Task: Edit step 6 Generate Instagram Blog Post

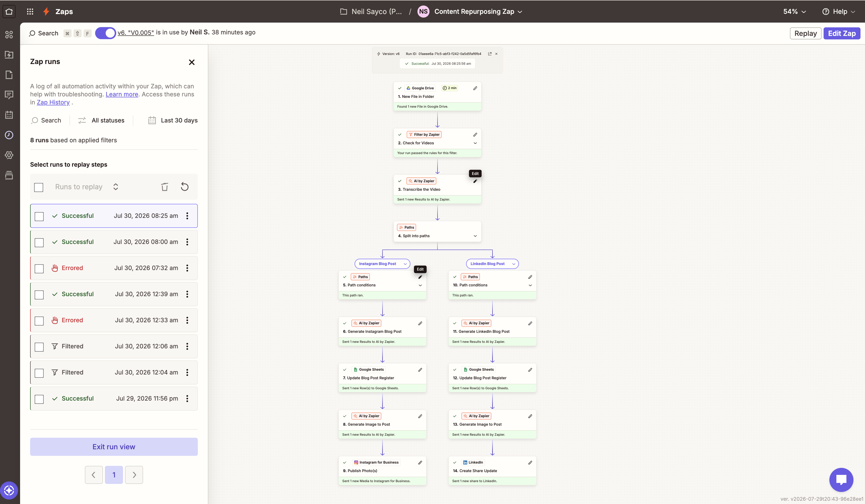Action: click(x=420, y=323)
